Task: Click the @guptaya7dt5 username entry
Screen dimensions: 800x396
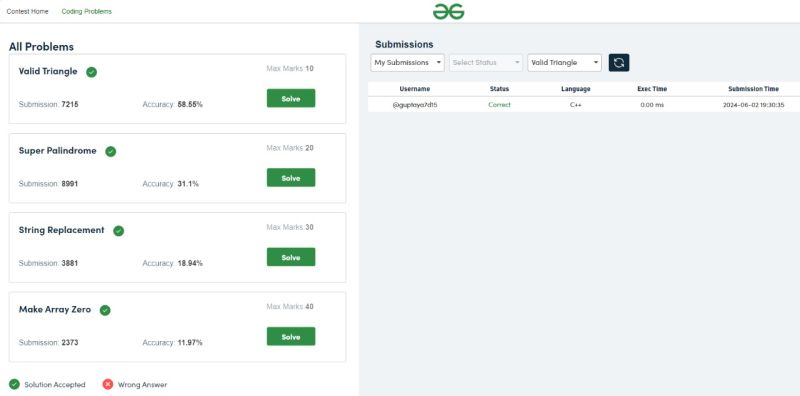Action: [x=415, y=105]
